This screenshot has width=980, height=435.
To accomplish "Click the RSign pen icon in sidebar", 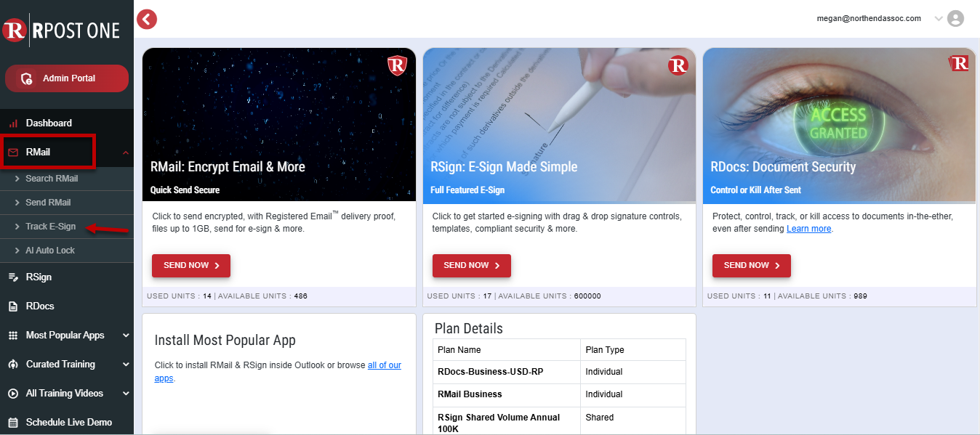I will tap(13, 277).
